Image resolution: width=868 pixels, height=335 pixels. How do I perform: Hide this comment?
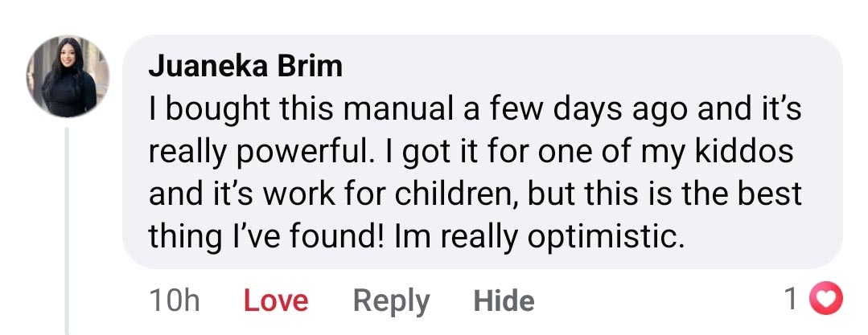pos(504,301)
